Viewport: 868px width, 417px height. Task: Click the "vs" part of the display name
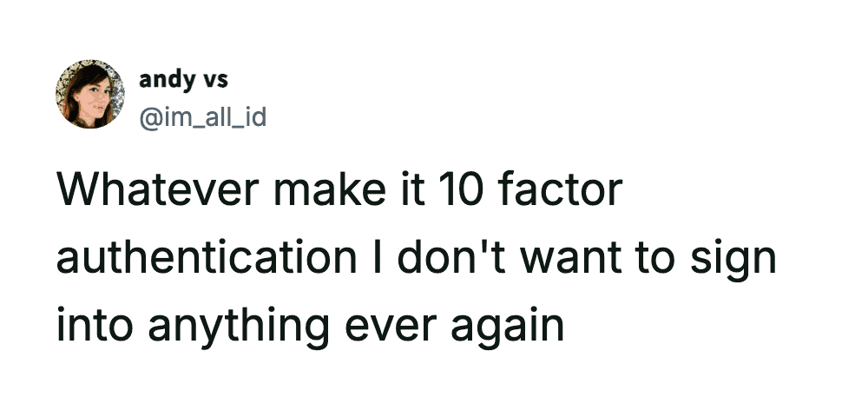[216, 80]
